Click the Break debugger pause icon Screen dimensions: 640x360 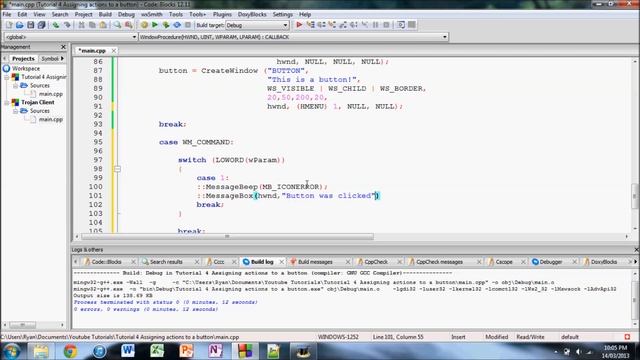tap(376, 25)
